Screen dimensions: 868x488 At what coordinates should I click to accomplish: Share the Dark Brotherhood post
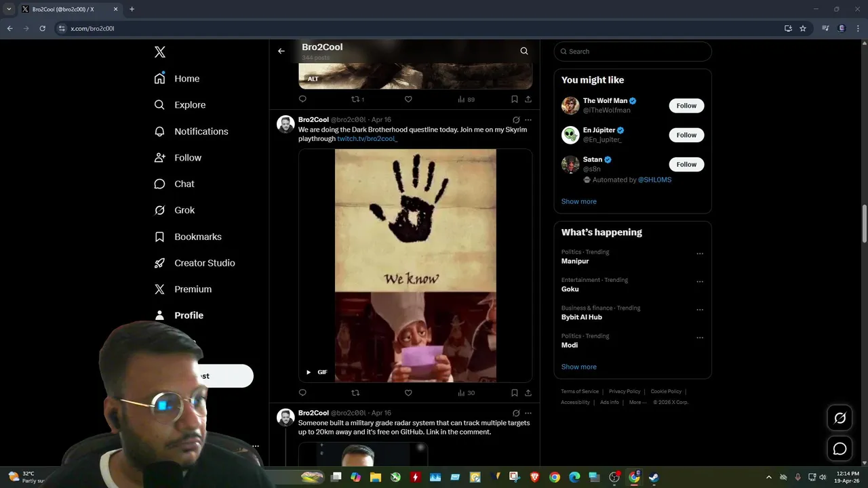click(x=528, y=392)
